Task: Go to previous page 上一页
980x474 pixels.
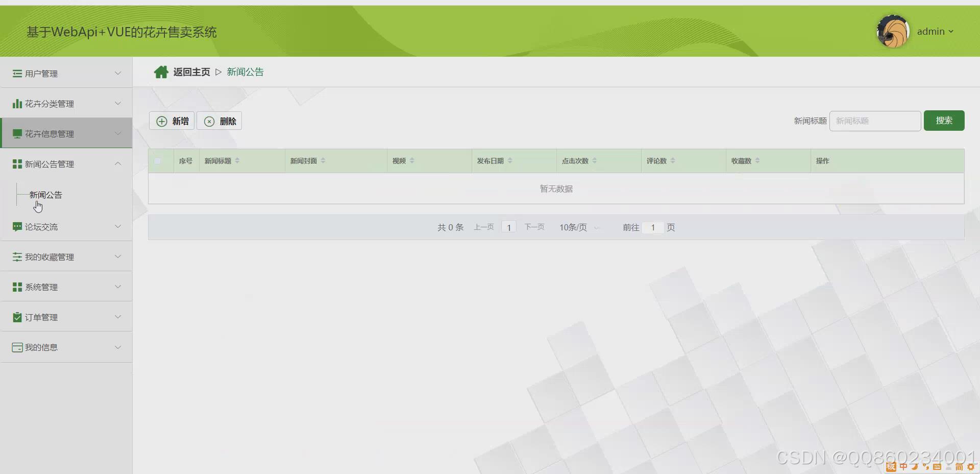Action: (x=483, y=227)
